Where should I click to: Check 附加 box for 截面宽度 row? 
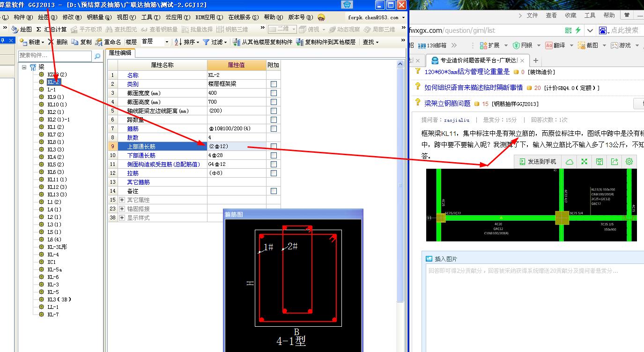pyautogui.click(x=274, y=93)
